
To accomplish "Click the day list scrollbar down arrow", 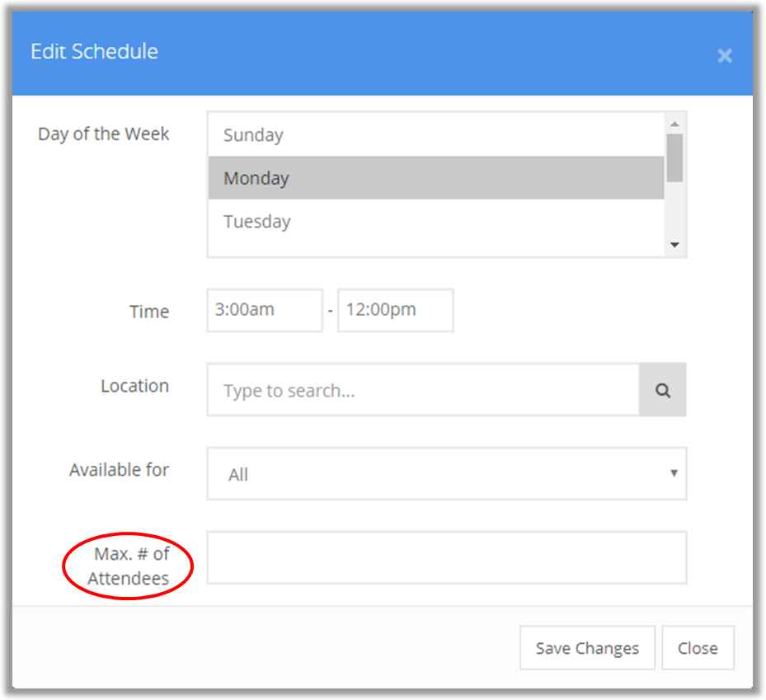I will [674, 245].
